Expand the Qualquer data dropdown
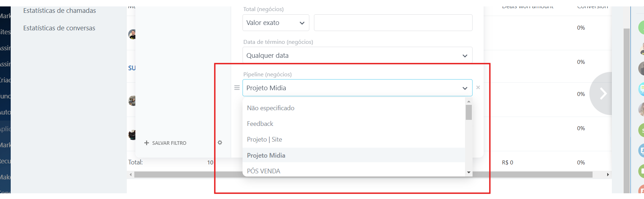 point(357,56)
